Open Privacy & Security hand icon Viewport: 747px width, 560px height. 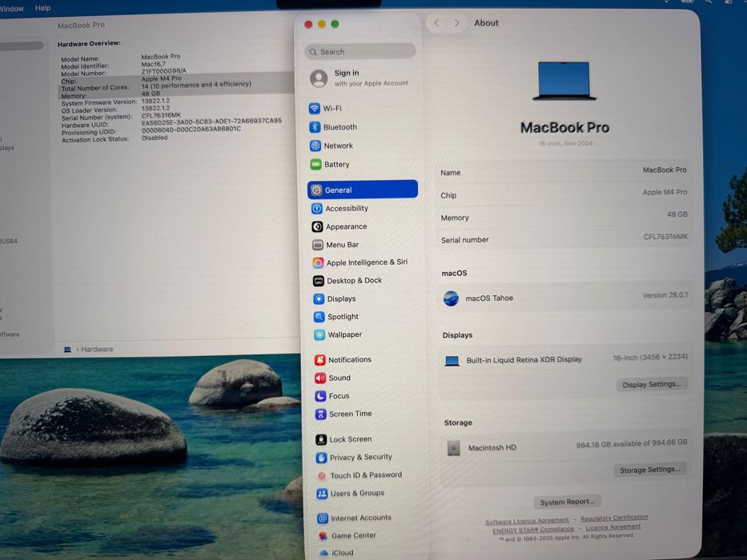tap(322, 458)
